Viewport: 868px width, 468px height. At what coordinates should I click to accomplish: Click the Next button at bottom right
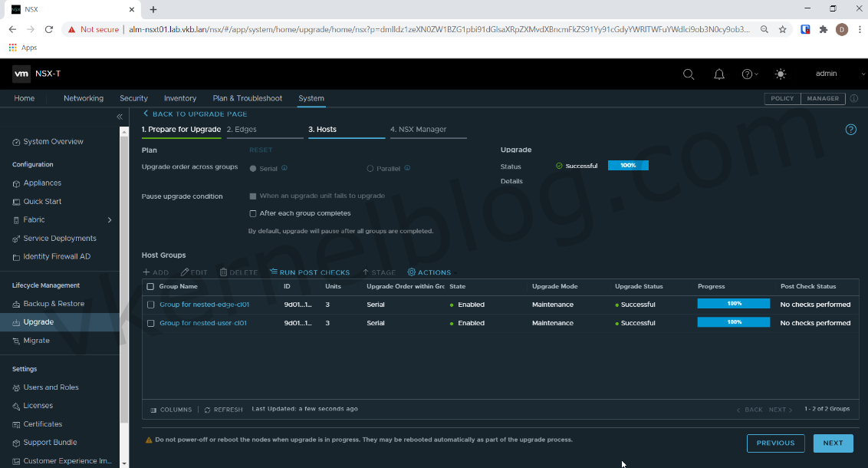(833, 443)
